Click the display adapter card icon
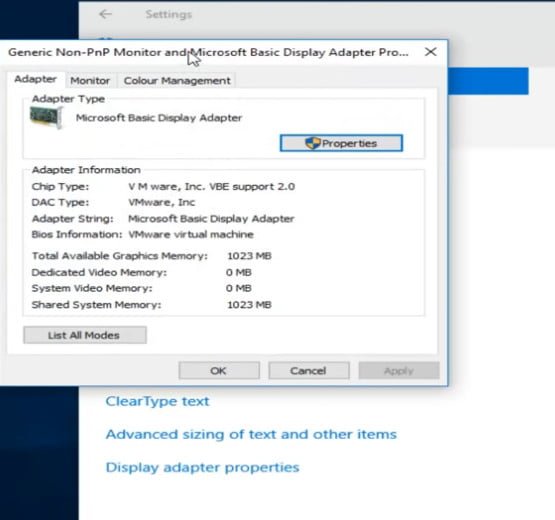 click(46, 117)
